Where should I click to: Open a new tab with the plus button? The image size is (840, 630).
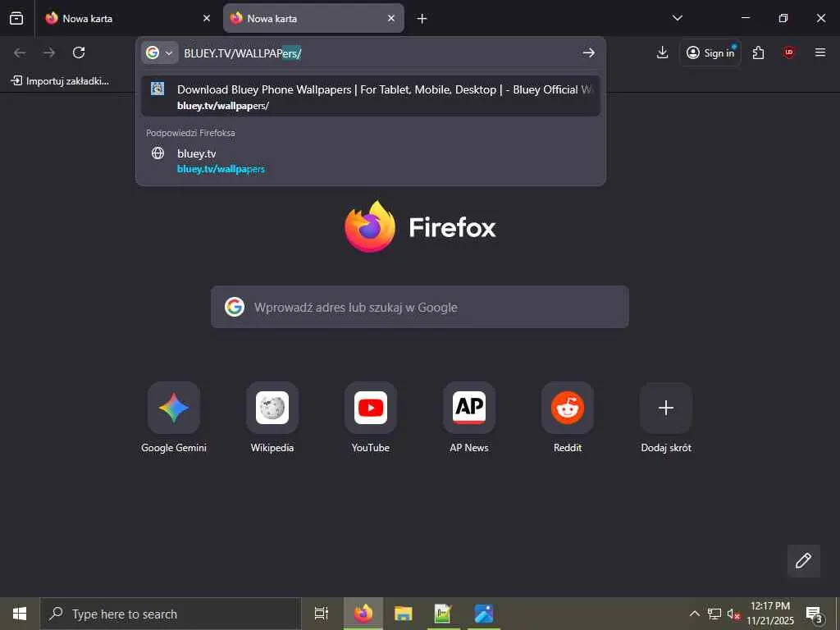click(422, 19)
